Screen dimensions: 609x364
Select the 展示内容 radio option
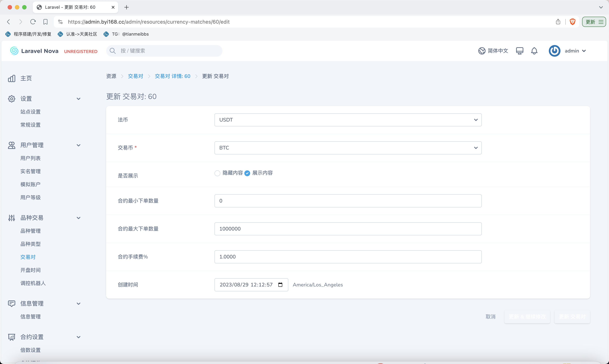[x=247, y=173]
